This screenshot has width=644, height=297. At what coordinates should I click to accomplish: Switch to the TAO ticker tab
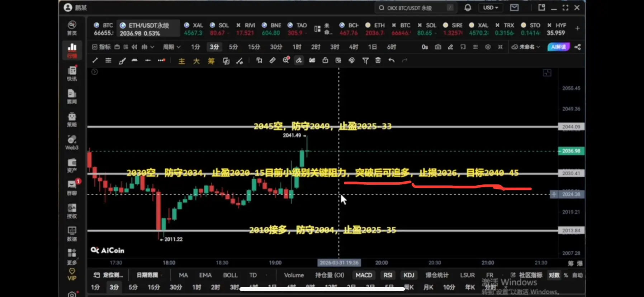[297, 29]
